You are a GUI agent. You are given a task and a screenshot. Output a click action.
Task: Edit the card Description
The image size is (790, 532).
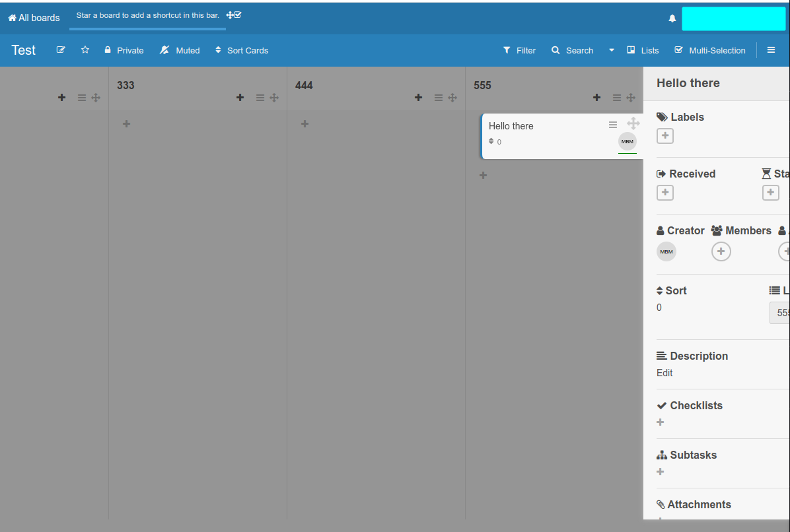664,373
